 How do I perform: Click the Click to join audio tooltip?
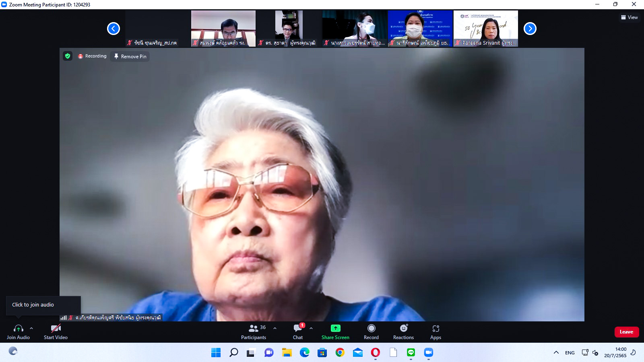(x=43, y=305)
